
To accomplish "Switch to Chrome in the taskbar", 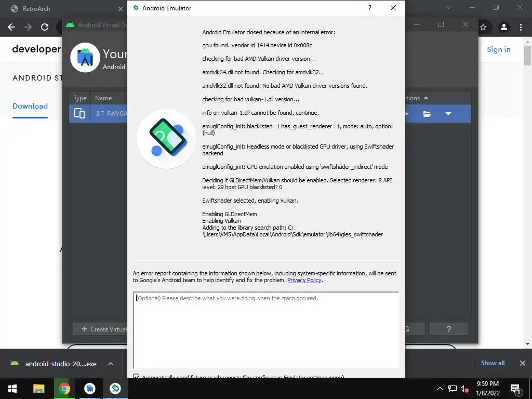I will (x=64, y=389).
